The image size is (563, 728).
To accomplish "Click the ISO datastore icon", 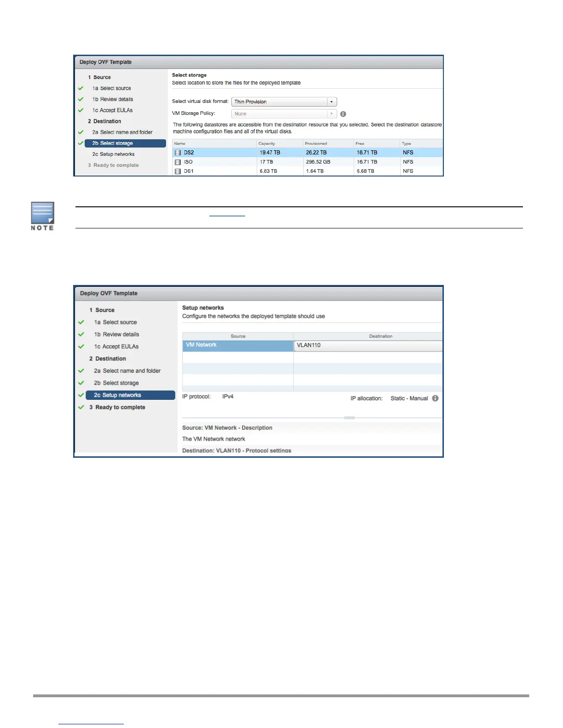I will (x=178, y=162).
